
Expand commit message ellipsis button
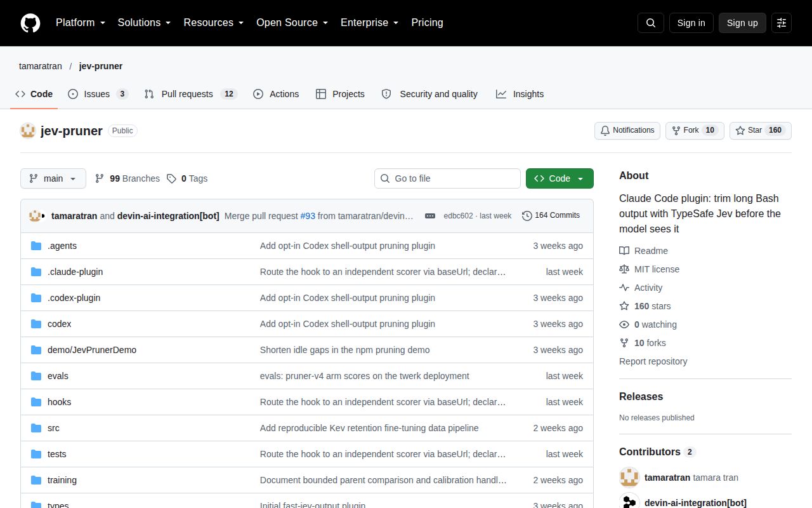(430, 216)
